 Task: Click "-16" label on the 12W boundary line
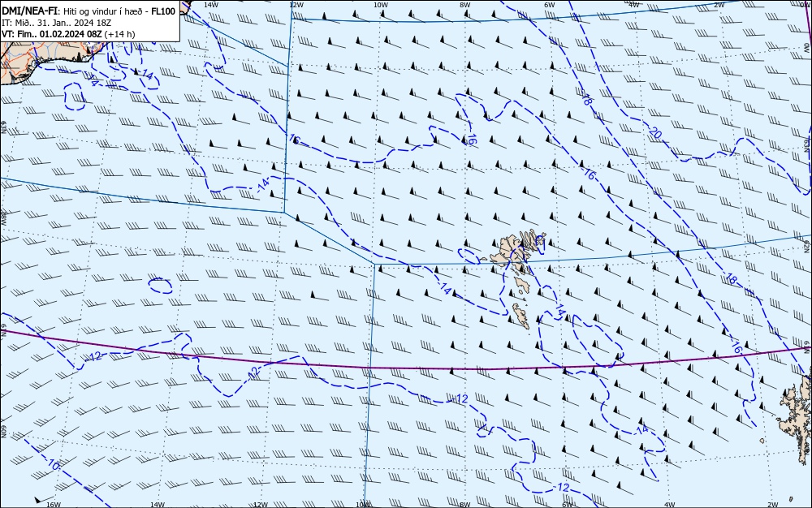click(x=293, y=139)
